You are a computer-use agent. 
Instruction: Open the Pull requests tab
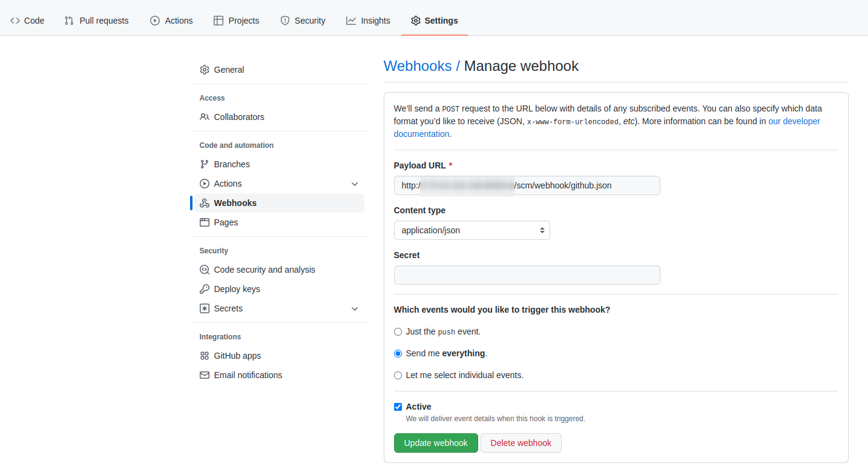click(x=96, y=21)
